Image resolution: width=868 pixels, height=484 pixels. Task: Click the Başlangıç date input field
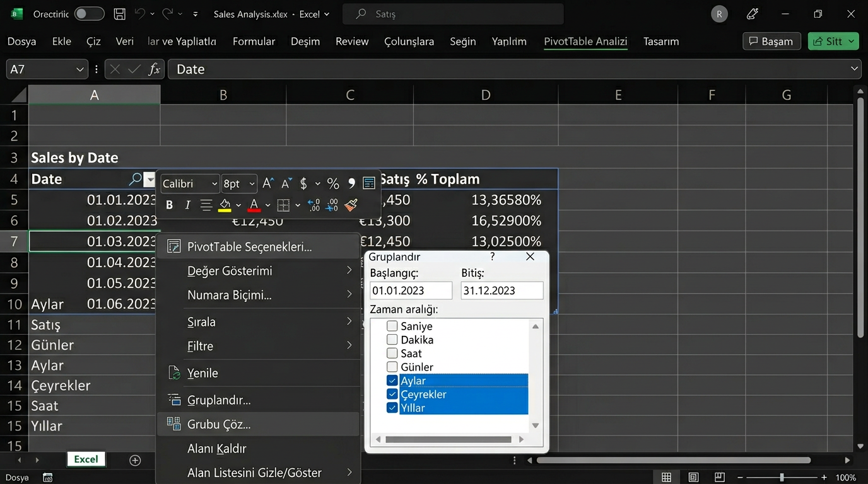(411, 291)
